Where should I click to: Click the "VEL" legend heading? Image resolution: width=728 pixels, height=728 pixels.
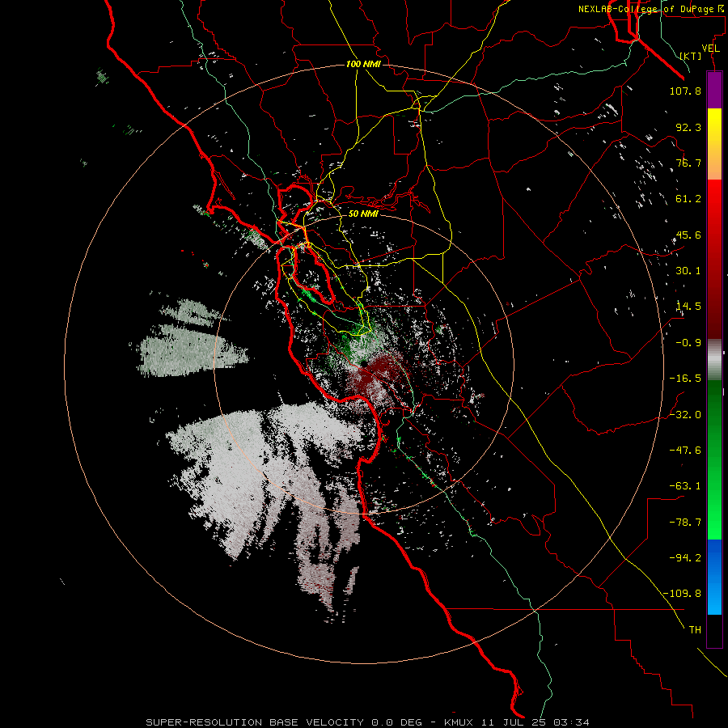pos(710,49)
